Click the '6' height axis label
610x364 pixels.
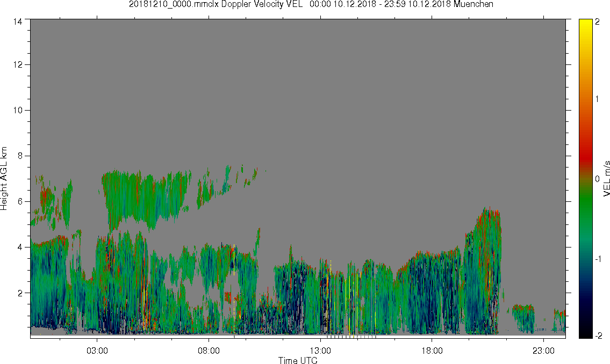point(20,202)
